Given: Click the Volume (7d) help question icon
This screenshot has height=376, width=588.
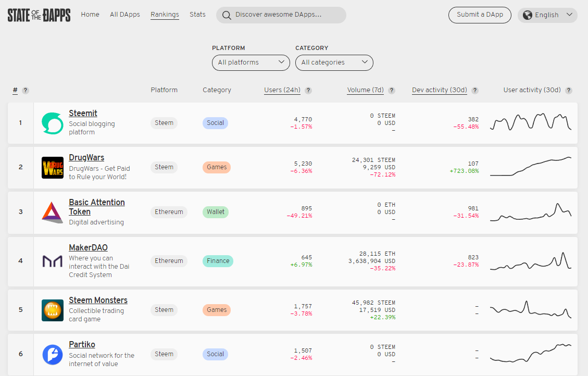Looking at the screenshot, I should [392, 90].
